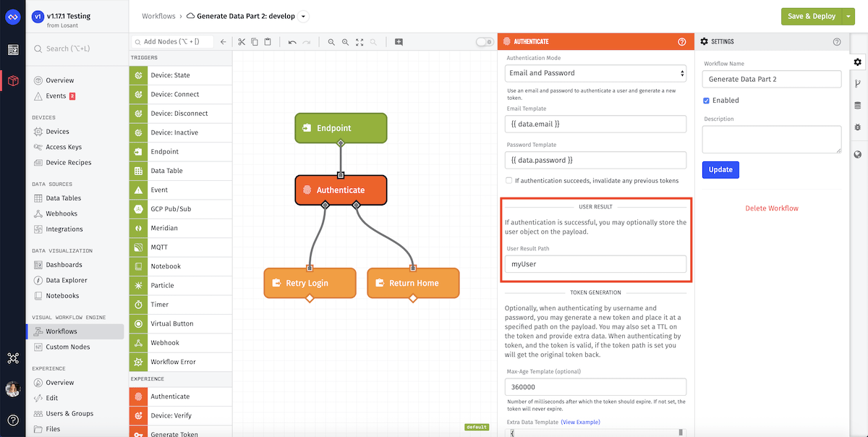Paste nodes using clipboard icon
This screenshot has height=437, width=868.
tap(268, 42)
